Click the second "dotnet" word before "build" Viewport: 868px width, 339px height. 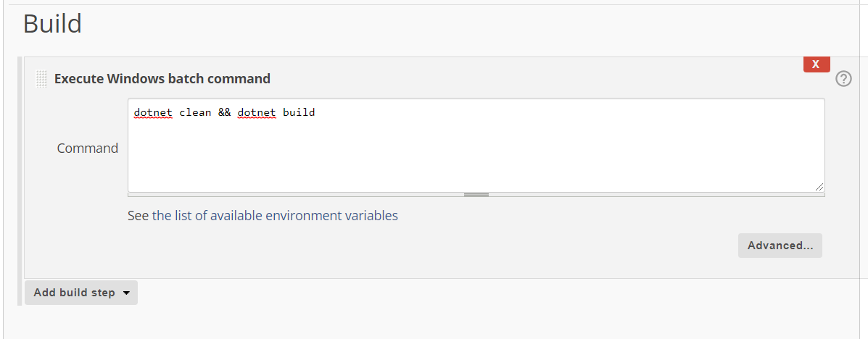coord(256,113)
